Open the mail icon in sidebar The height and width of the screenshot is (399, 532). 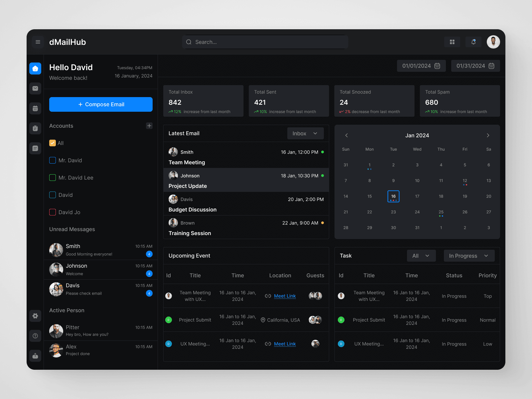click(35, 88)
